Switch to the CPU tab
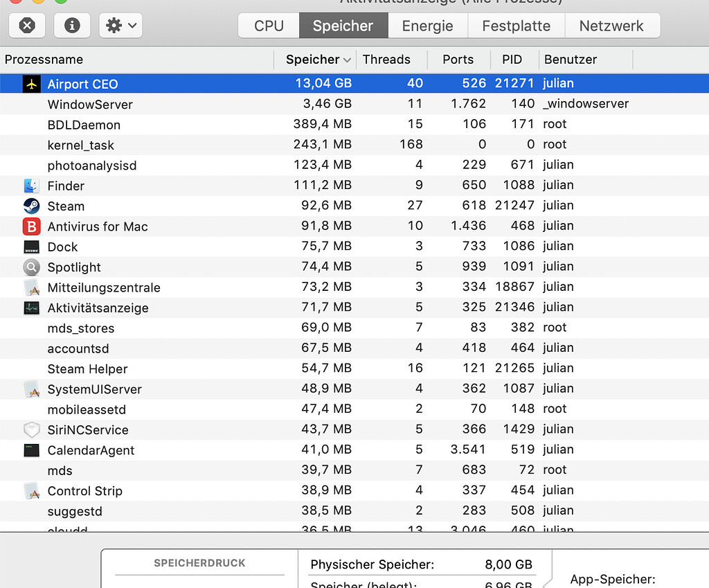Screen dimensions: 709x588 coord(269,26)
